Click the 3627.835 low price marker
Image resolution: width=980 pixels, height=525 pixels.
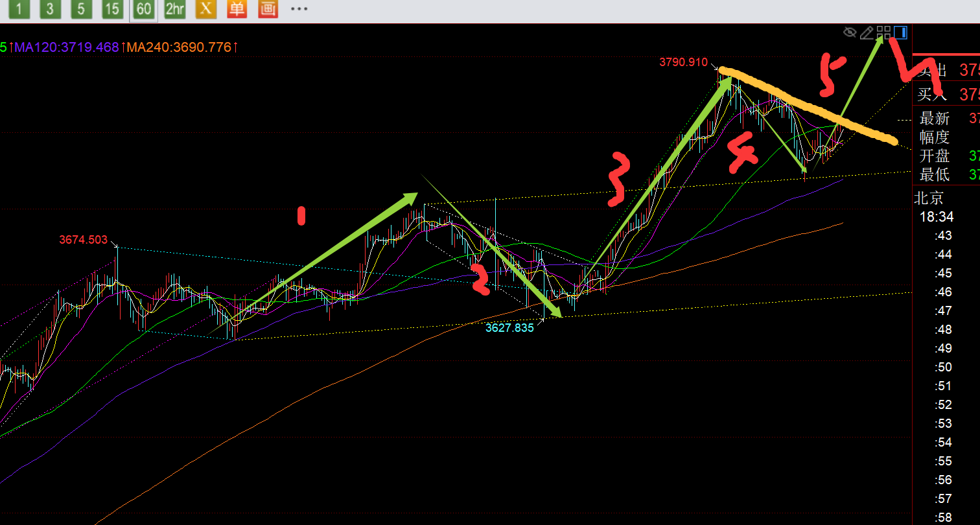(x=509, y=328)
